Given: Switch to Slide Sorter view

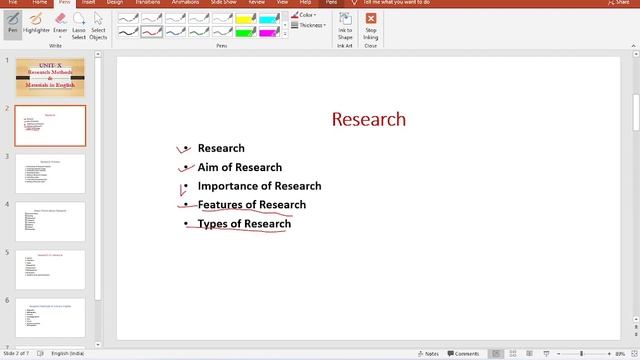Looking at the screenshot, I should click(513, 354).
